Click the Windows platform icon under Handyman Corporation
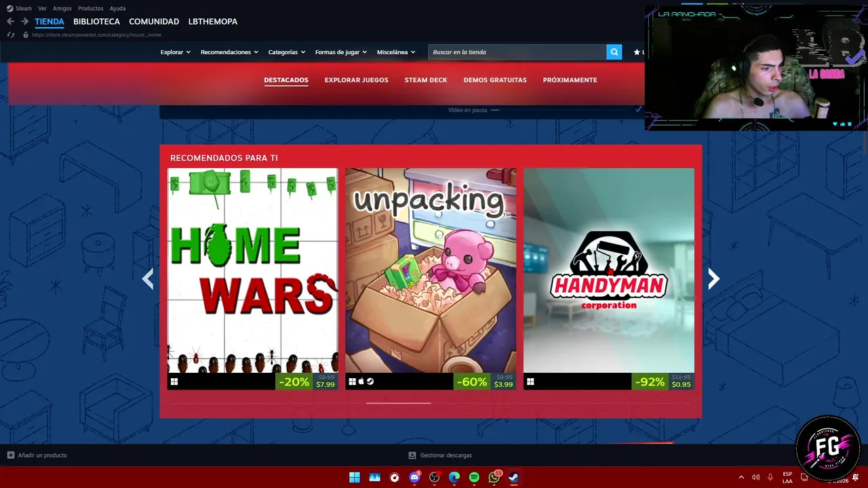Image resolution: width=868 pixels, height=488 pixels. (x=530, y=382)
